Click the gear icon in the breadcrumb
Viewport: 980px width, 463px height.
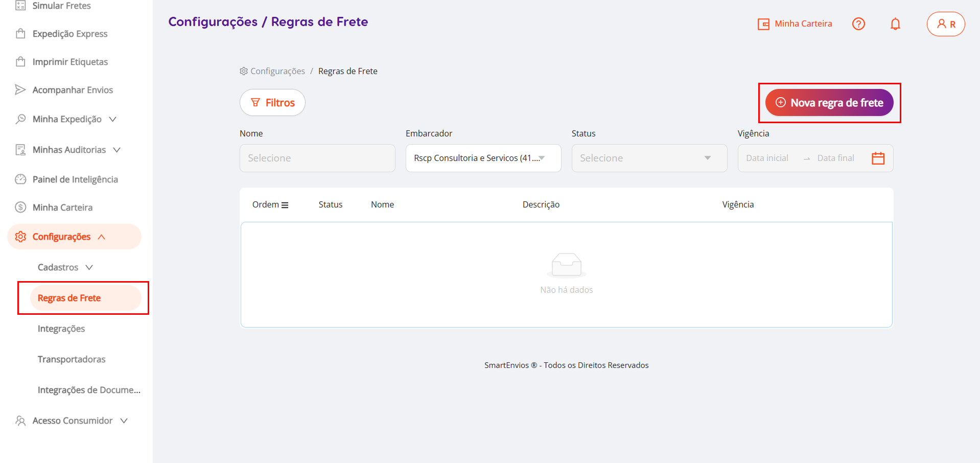point(244,71)
